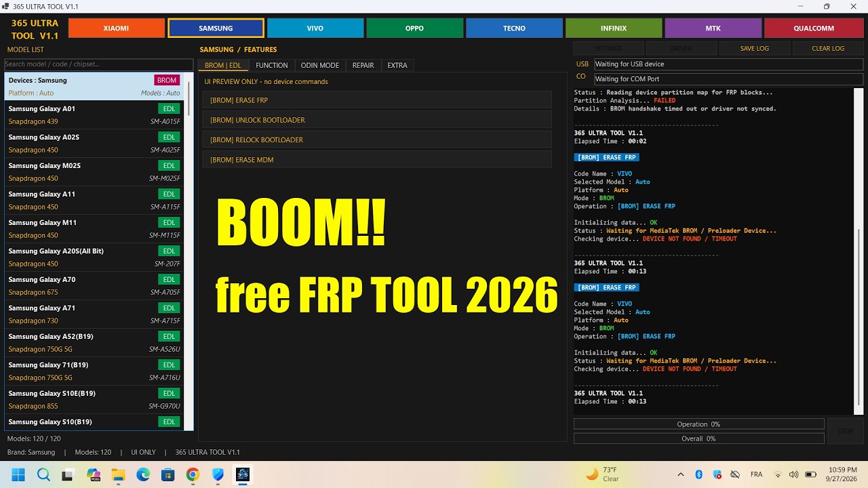Viewport: 868px width, 488px height.
Task: Select Samsung Galaxy A11 model
Action: pos(94,200)
